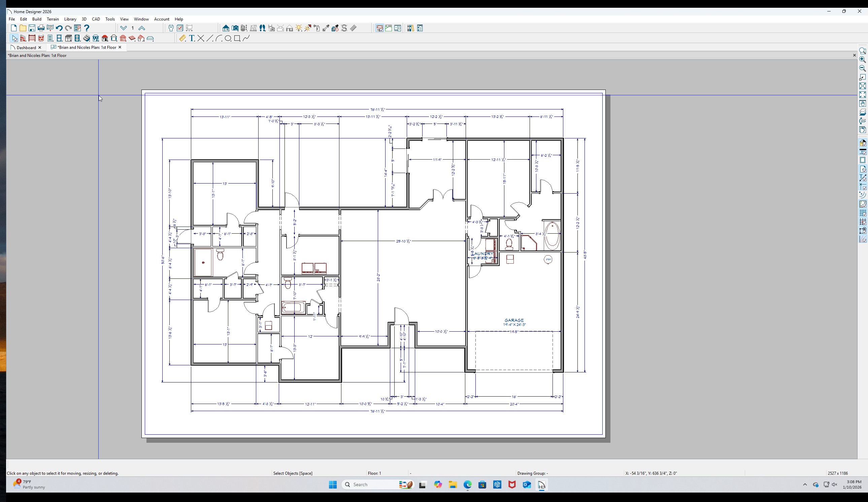Close the 1st Floor plan tab
The width and height of the screenshot is (868, 502).
click(120, 47)
